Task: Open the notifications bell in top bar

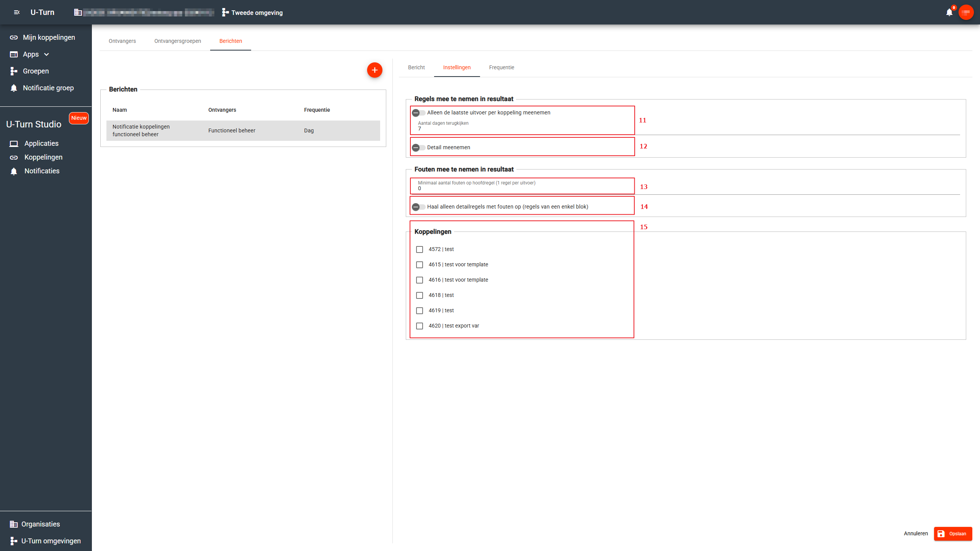Action: [x=949, y=13]
